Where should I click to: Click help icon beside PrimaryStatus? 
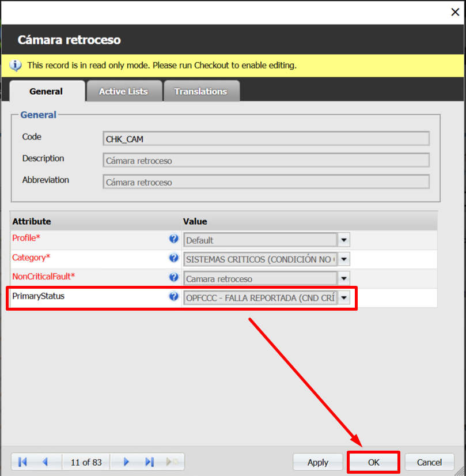pos(173,297)
